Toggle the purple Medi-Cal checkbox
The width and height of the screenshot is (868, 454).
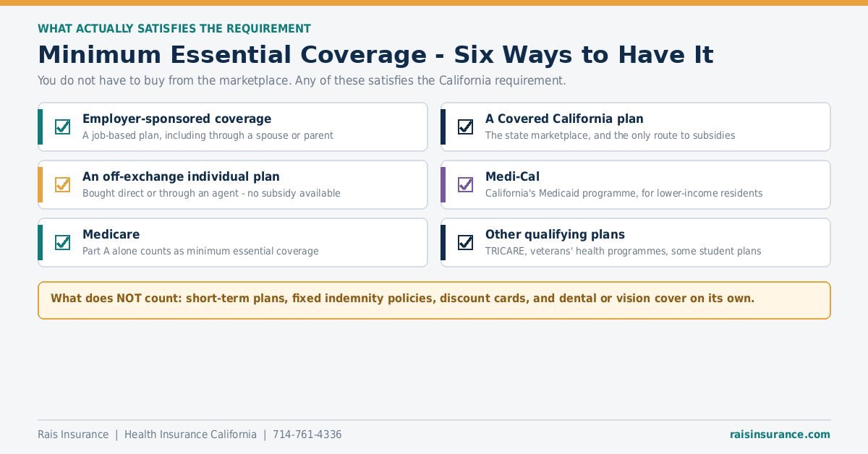tap(466, 184)
